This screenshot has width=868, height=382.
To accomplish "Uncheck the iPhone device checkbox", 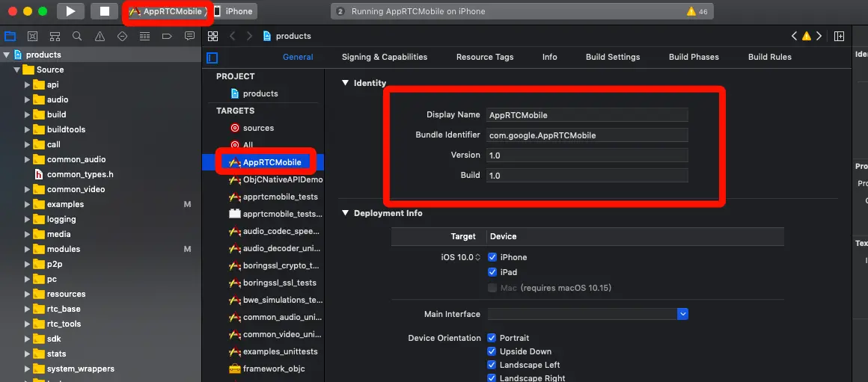I will [x=492, y=257].
